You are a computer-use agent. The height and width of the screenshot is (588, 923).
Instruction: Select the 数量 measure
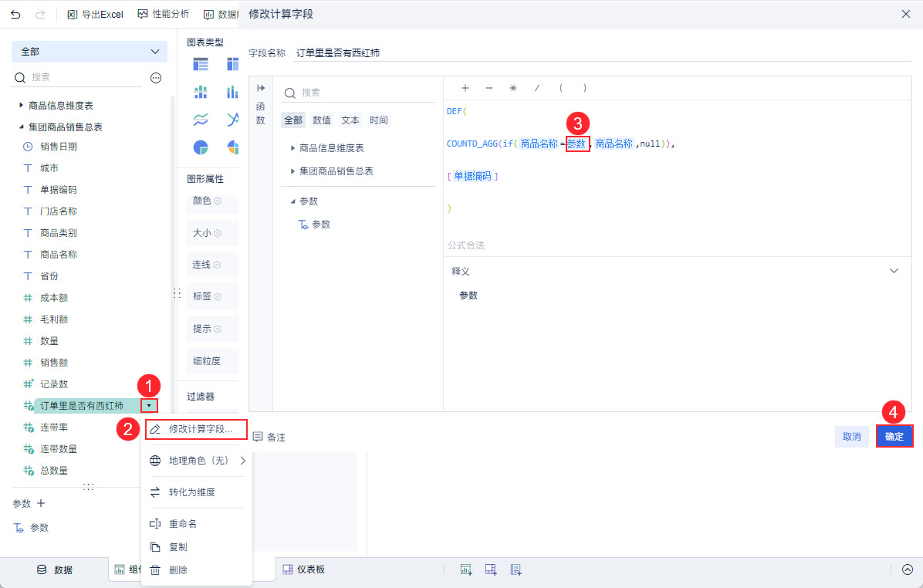pos(49,341)
